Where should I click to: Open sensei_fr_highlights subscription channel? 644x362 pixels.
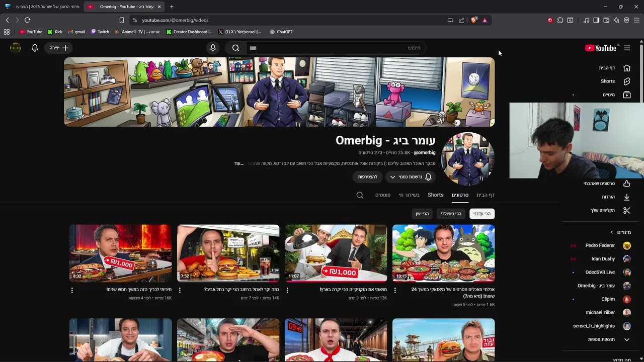pos(602,326)
